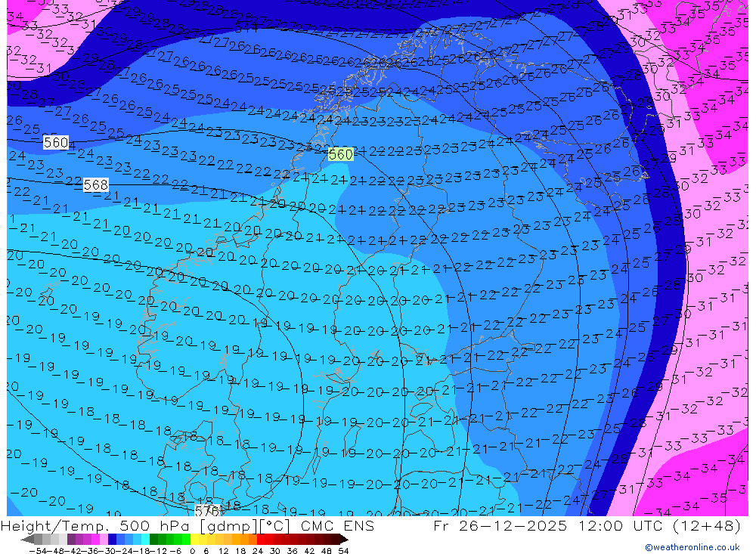
Task: Select the 568 height contour label
Action: coord(96,184)
